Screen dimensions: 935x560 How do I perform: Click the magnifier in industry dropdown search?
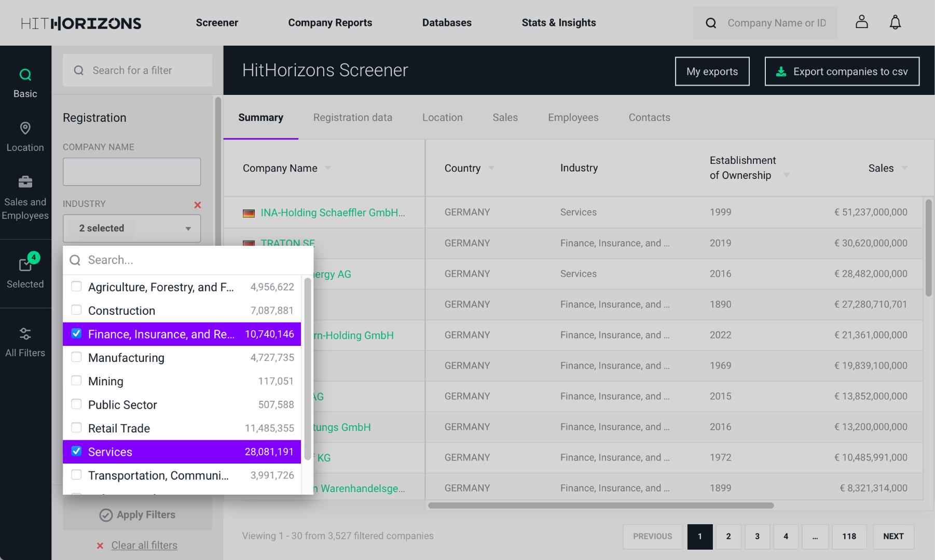point(75,260)
